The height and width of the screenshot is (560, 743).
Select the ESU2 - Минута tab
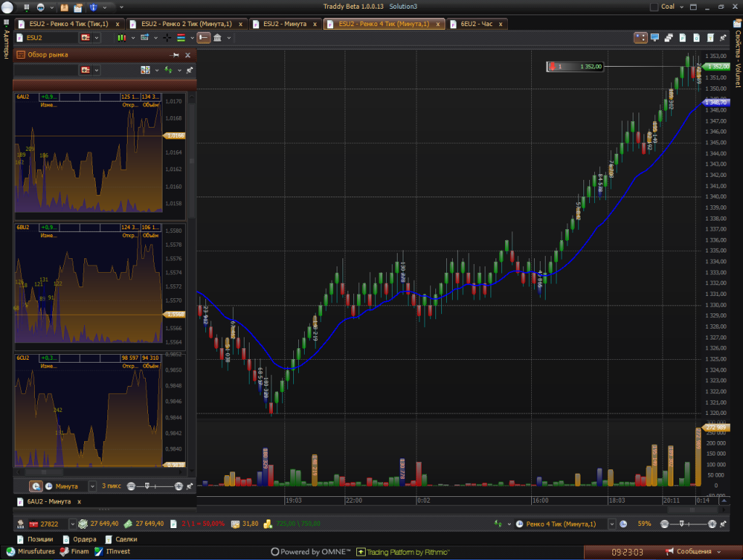coord(282,24)
